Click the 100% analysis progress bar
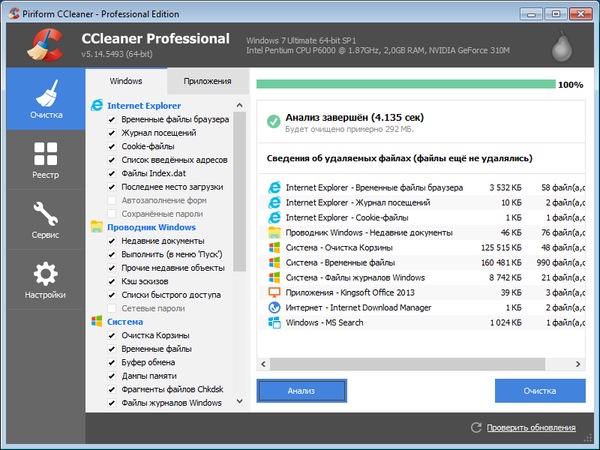This screenshot has height=450, width=600. [405, 85]
